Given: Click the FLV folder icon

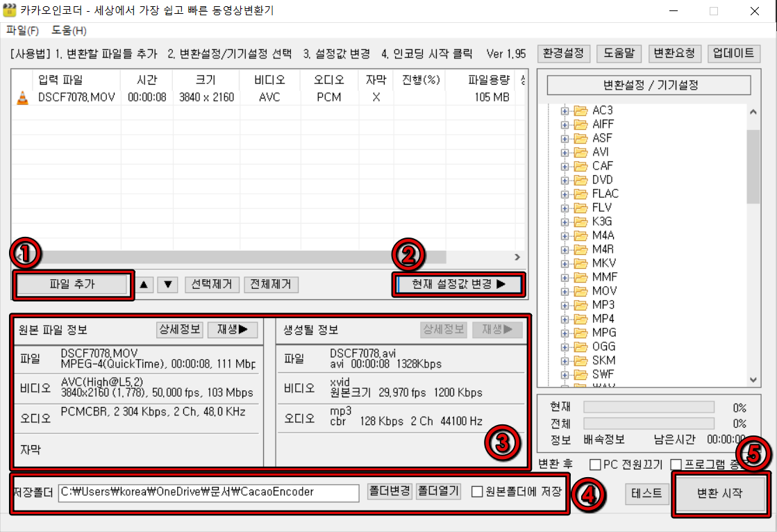Looking at the screenshot, I should (x=580, y=207).
